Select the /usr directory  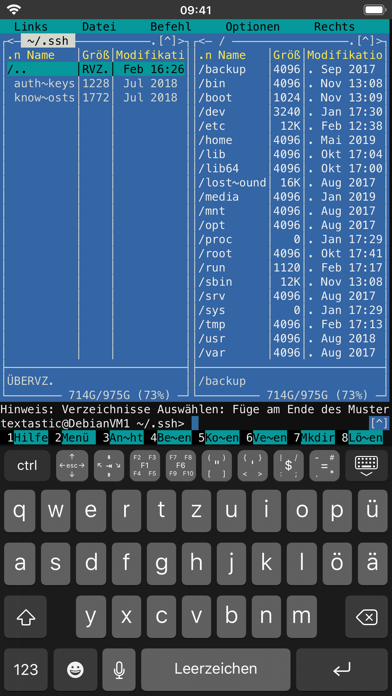[212, 339]
